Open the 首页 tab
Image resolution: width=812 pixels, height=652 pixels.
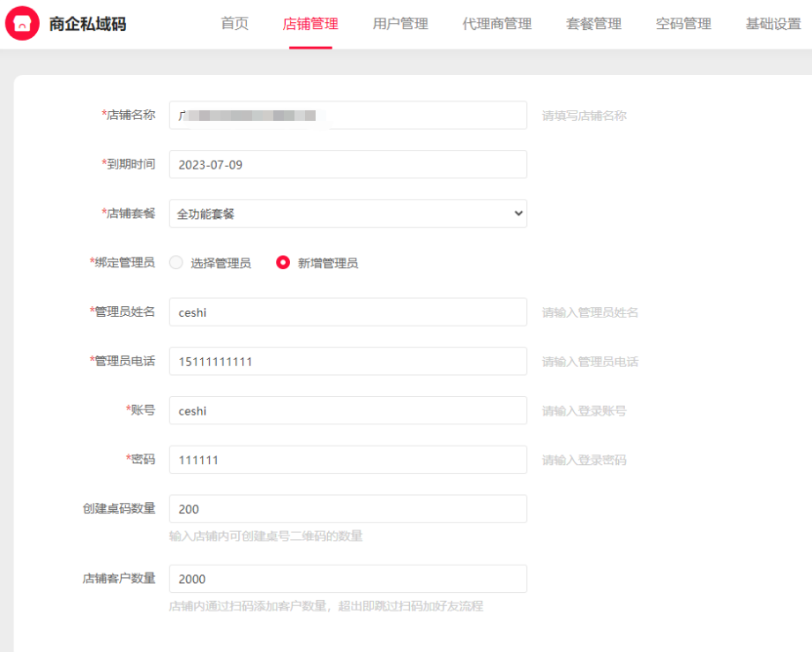point(235,24)
